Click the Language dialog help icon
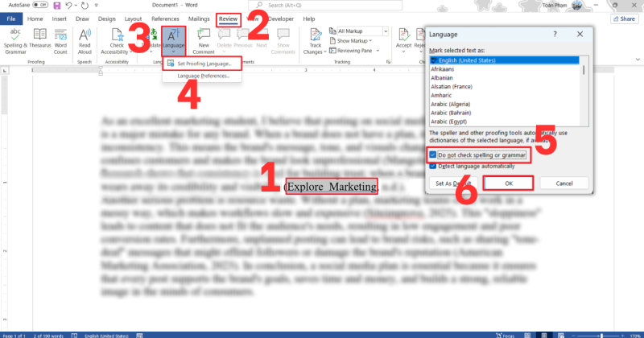The width and height of the screenshot is (644, 338). tap(555, 34)
